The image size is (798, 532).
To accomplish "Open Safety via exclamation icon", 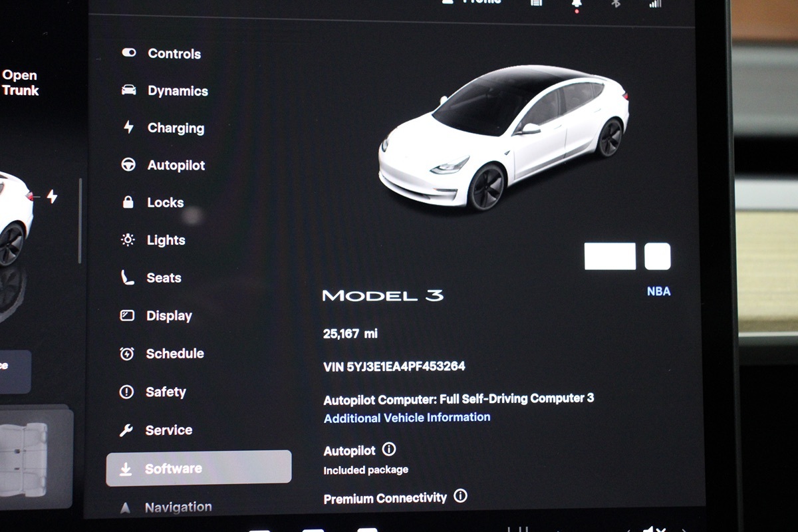I will tap(126, 392).
